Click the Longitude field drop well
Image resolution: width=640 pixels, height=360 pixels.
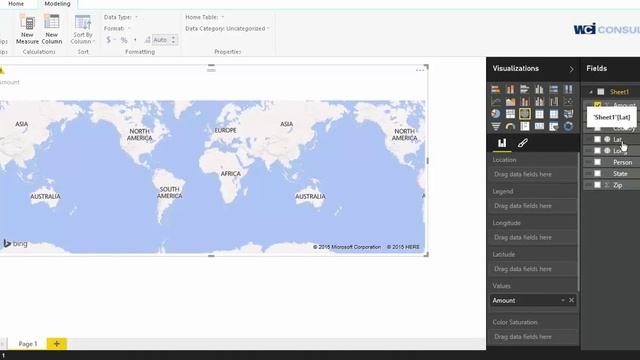coord(533,237)
